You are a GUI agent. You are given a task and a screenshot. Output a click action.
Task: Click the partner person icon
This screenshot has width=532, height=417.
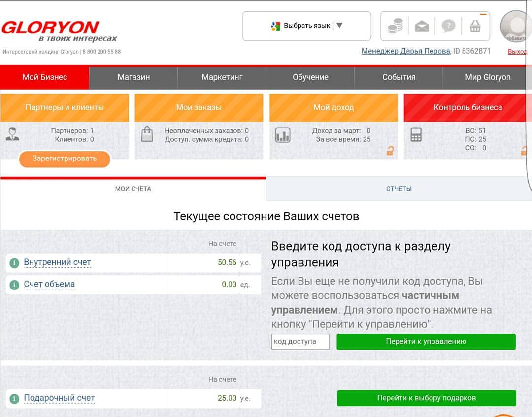click(x=12, y=134)
